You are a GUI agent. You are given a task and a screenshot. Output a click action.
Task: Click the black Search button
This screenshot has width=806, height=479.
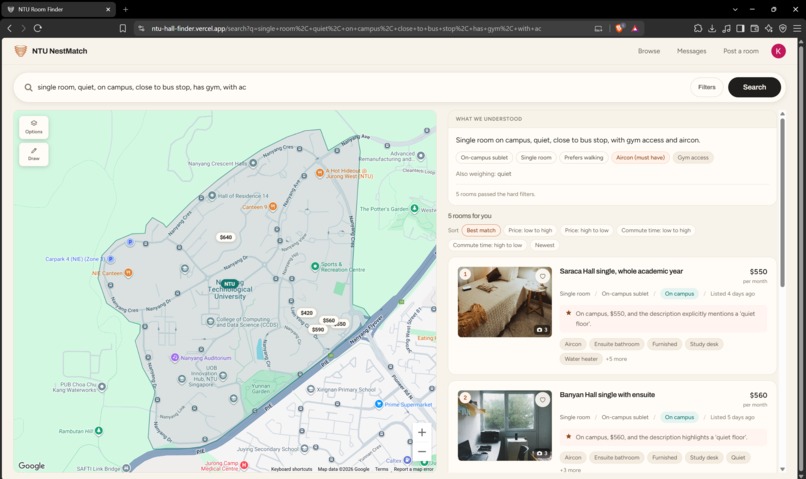point(754,87)
